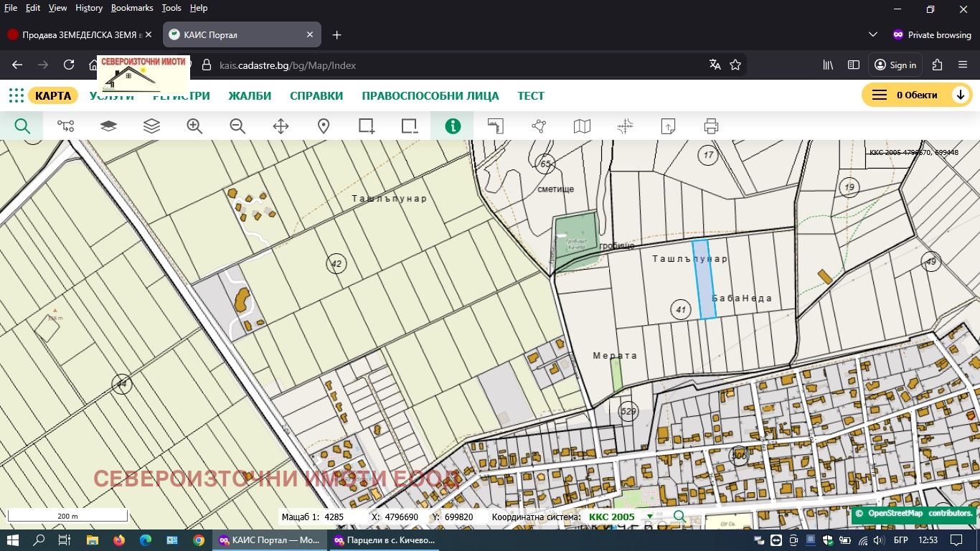Open File Explorer from the taskbar
Image resolution: width=980 pixels, height=551 pixels.
92,540
